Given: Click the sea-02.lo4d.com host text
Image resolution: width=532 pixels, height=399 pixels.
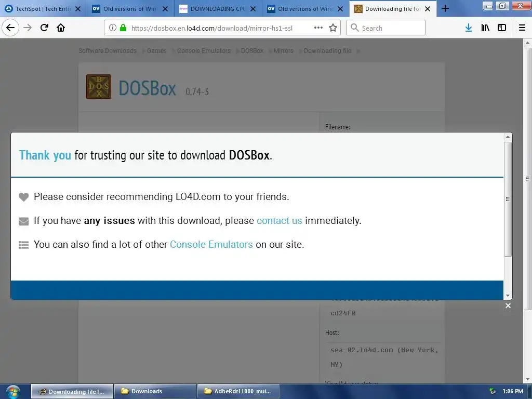Looking at the screenshot, I should [384, 357].
